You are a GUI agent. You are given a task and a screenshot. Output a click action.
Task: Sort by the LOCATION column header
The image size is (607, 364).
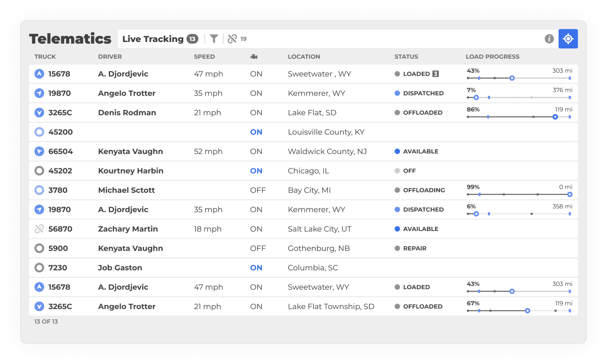point(304,57)
